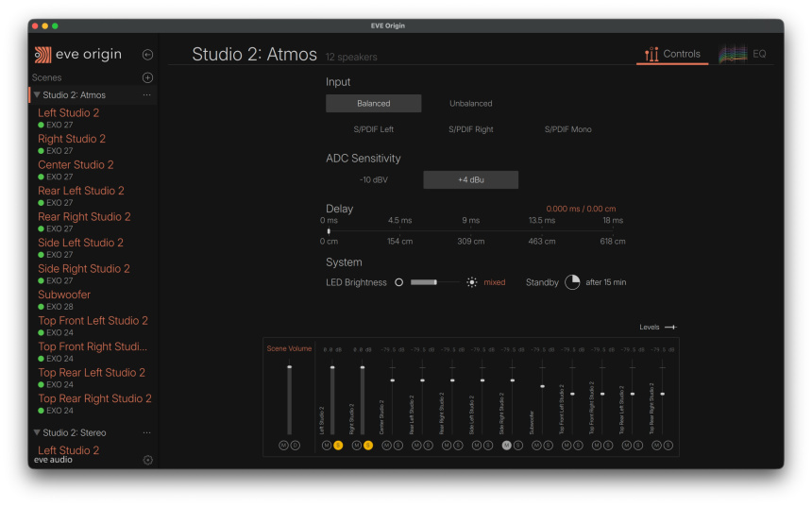Screen dimensions: 812x506
Task: Collapse the Studio 2: Stereo scene triangle
Action: click(37, 432)
